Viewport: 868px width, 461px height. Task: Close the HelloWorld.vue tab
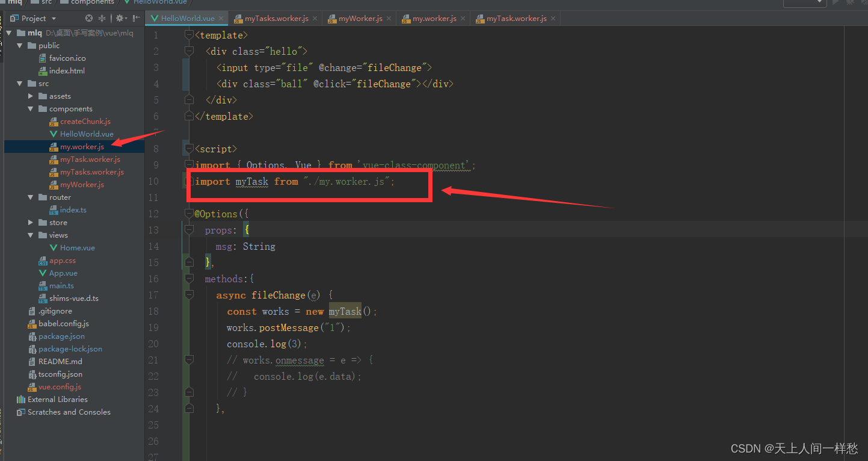coord(222,19)
